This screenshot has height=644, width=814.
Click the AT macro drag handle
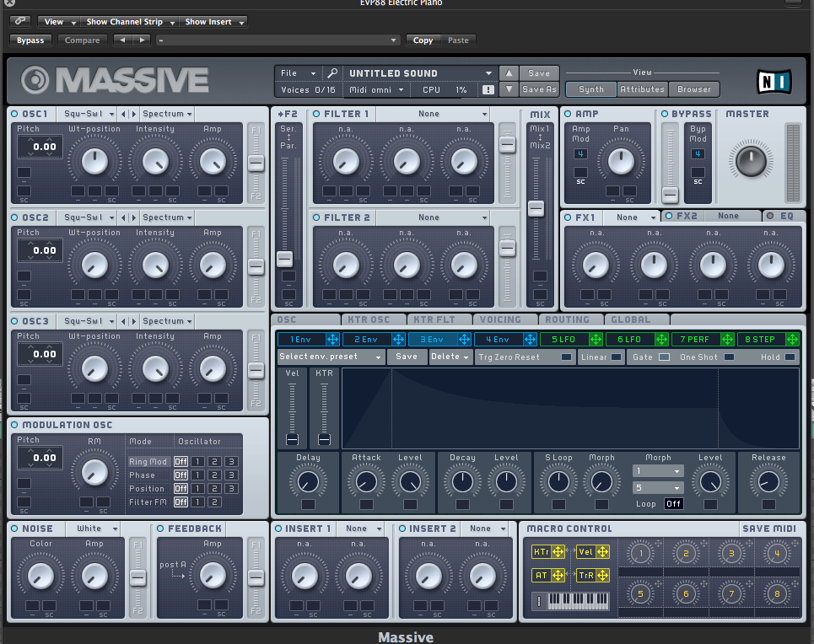558,575
